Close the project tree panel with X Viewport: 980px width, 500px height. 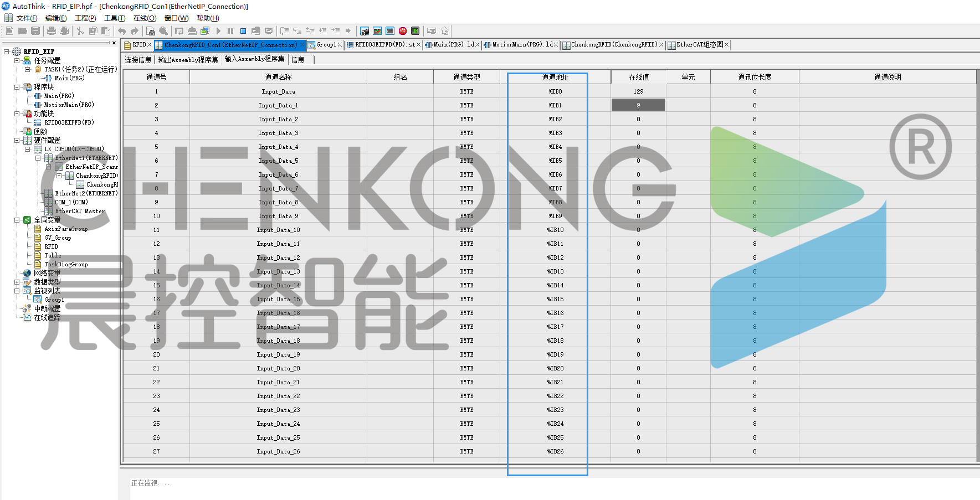114,43
